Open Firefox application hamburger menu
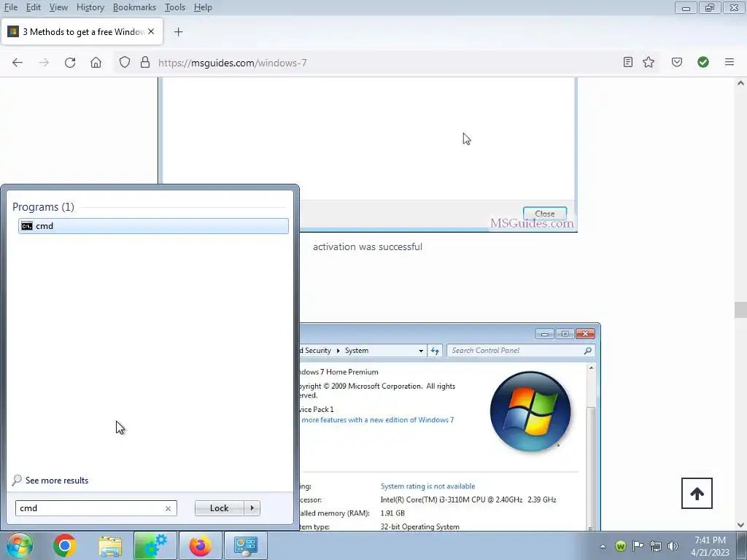The image size is (747, 560). point(729,62)
